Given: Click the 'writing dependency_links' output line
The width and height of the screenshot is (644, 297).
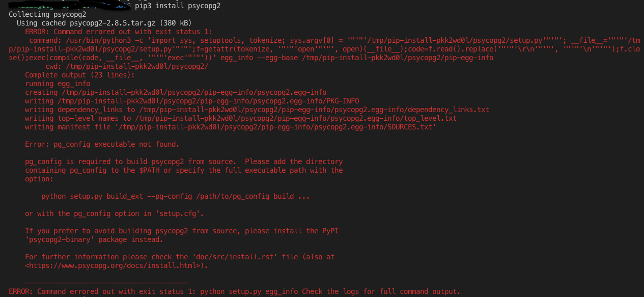Looking at the screenshot, I should (257, 110).
